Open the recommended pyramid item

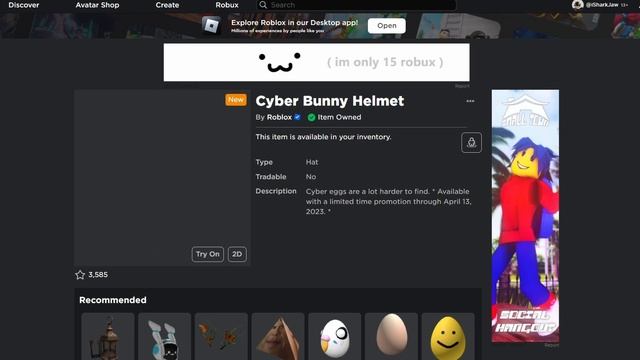278,337
